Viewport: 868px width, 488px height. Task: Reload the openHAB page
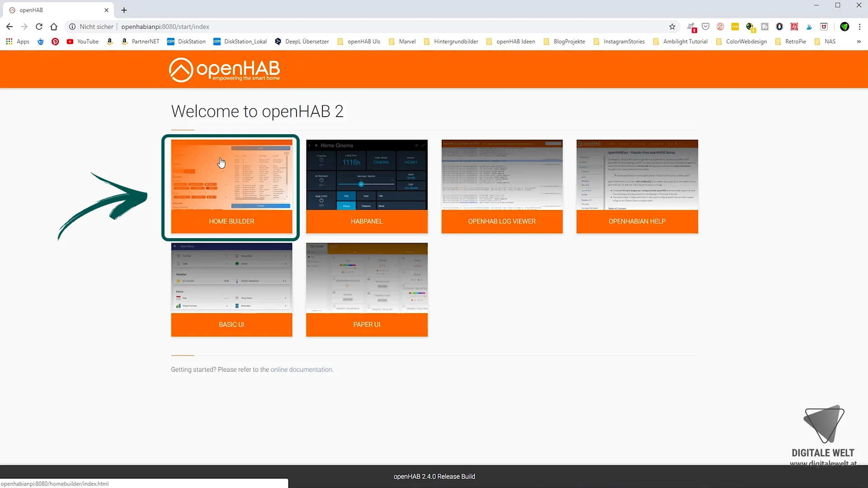coord(39,27)
